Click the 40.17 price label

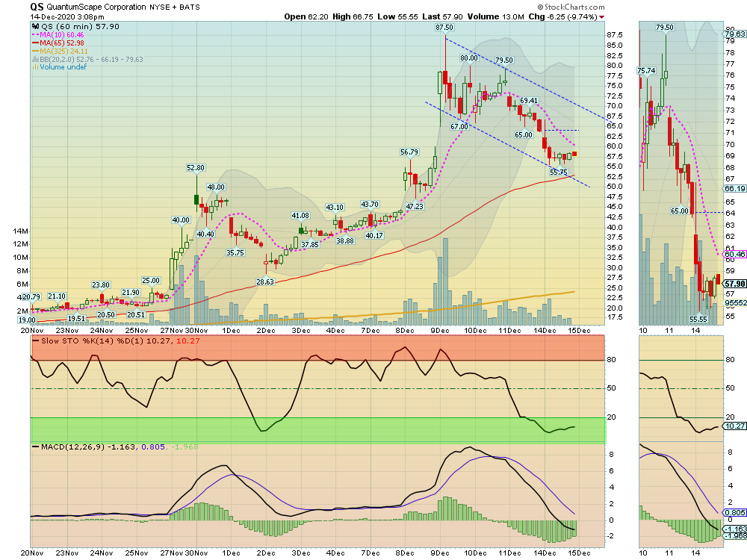pyautogui.click(x=374, y=235)
